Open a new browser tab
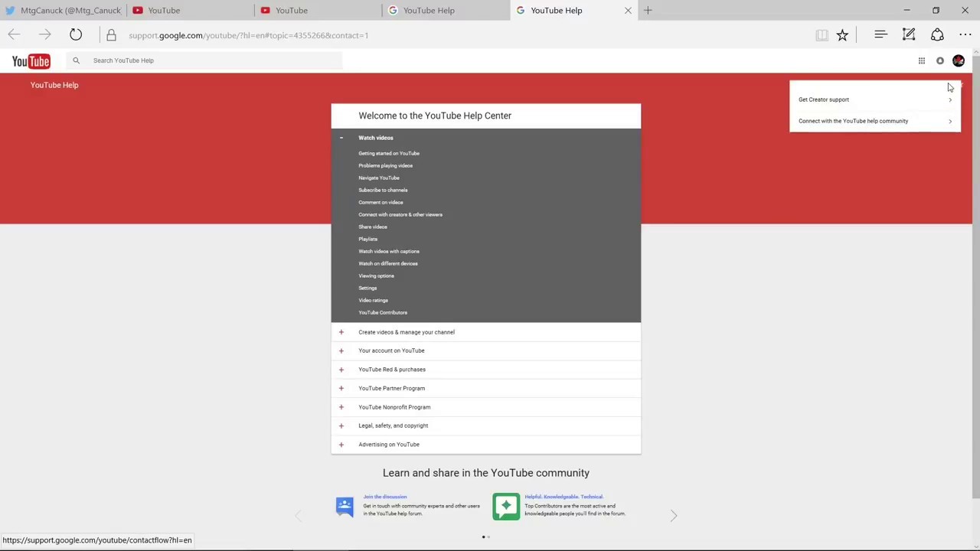980x551 pixels. coord(648,11)
